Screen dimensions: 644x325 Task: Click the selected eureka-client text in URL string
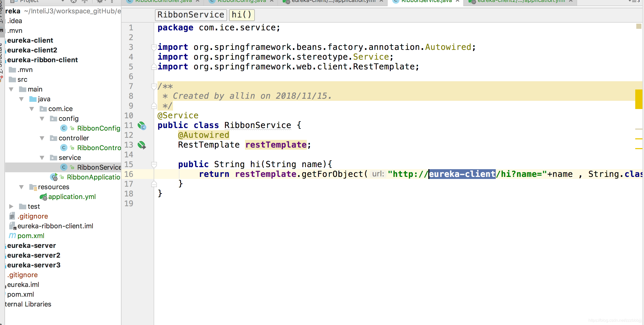(x=462, y=174)
